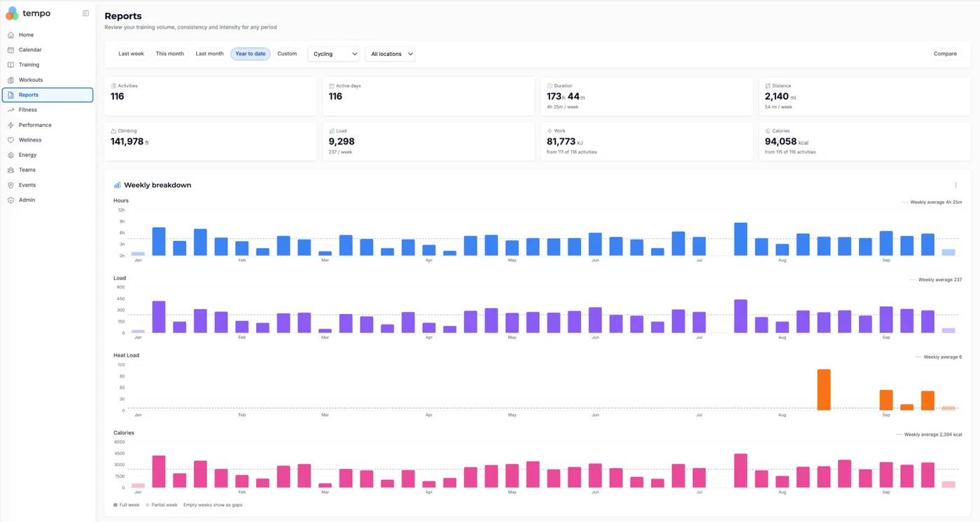Click the Energy battery icon
Viewport: 980px width, 522px height.
coord(10,155)
